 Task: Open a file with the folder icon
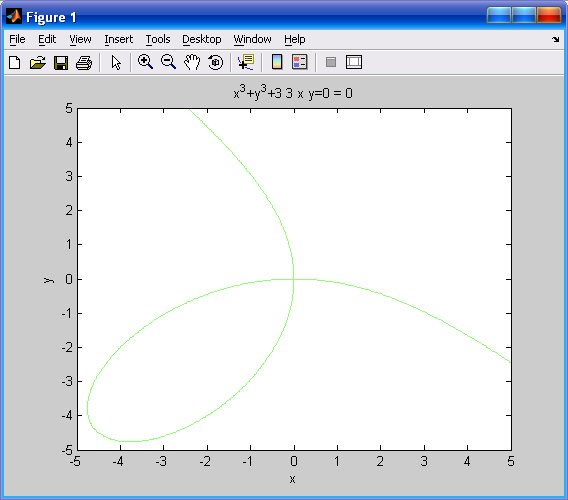click(38, 62)
